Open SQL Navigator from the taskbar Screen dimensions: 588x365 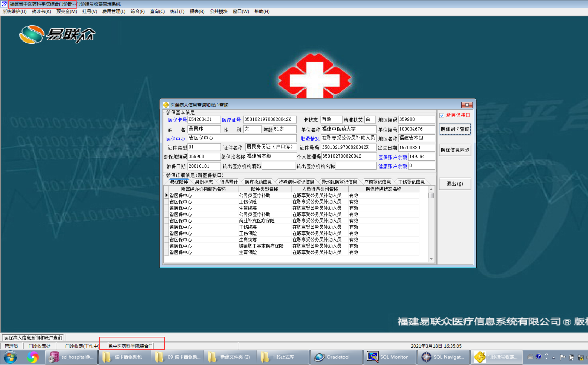pos(443,357)
